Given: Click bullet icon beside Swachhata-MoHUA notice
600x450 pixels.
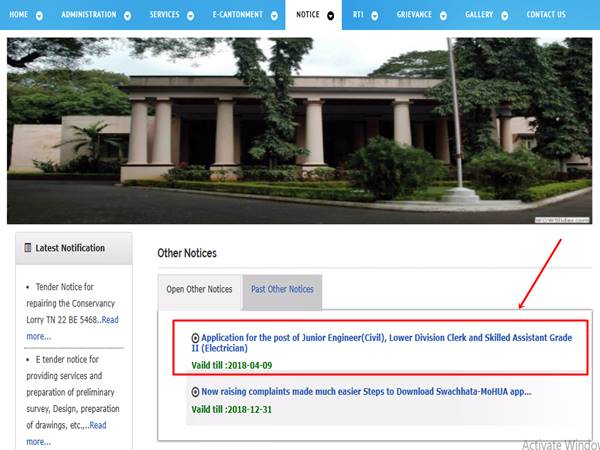Looking at the screenshot, I should (195, 392).
